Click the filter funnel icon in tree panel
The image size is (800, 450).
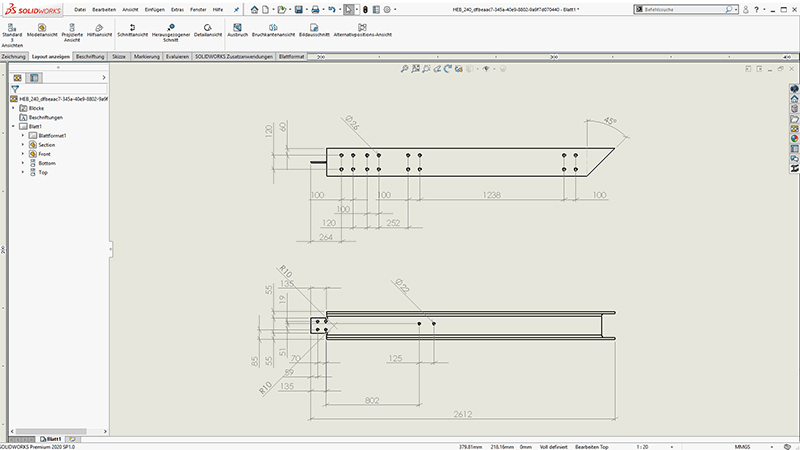click(x=15, y=88)
